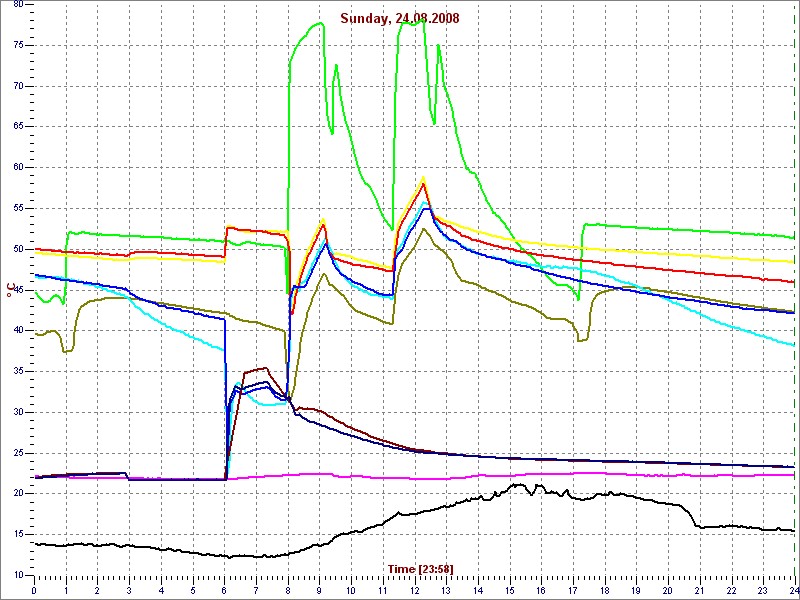The width and height of the screenshot is (800, 600).
Task: Select the "50" temperature axis label
Action: pos(18,249)
